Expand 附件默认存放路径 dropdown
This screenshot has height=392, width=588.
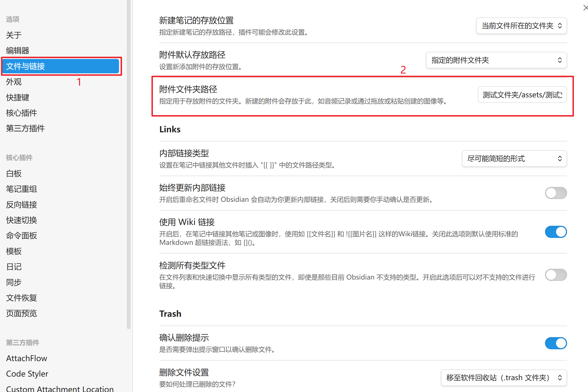(496, 60)
